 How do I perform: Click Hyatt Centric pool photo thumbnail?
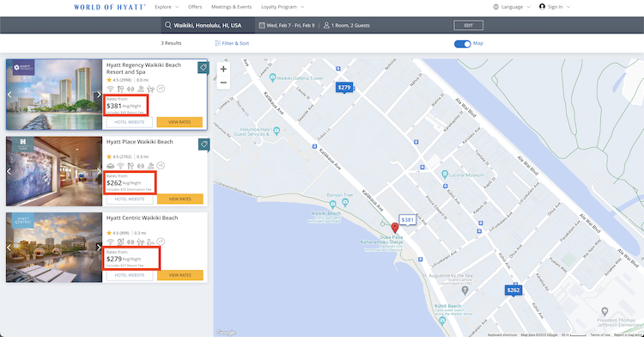tap(54, 248)
